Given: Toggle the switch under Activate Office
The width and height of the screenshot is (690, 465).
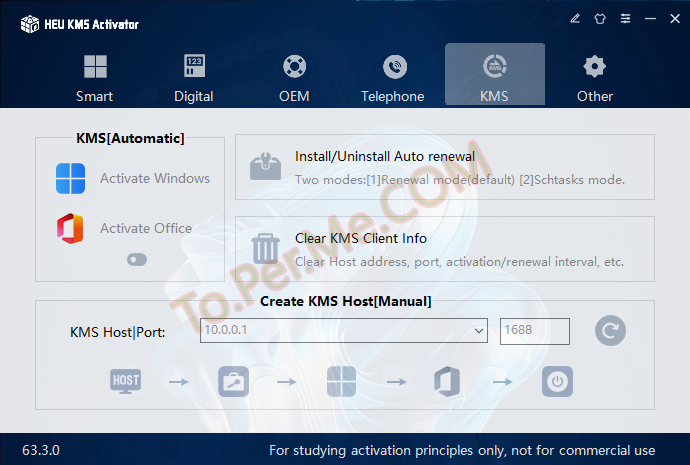Looking at the screenshot, I should point(137,259).
